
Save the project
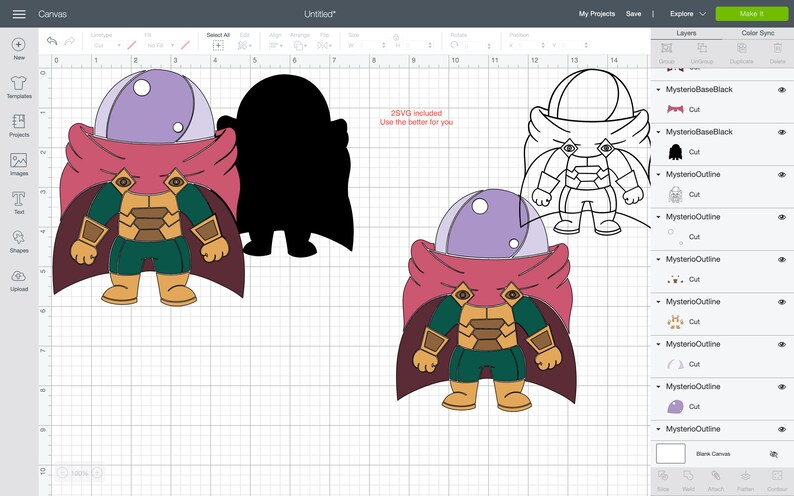coord(633,14)
